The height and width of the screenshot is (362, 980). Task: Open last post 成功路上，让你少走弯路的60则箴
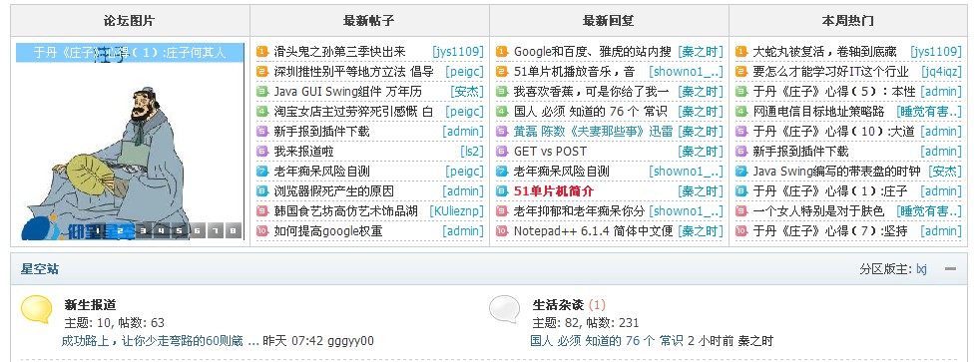(160, 341)
